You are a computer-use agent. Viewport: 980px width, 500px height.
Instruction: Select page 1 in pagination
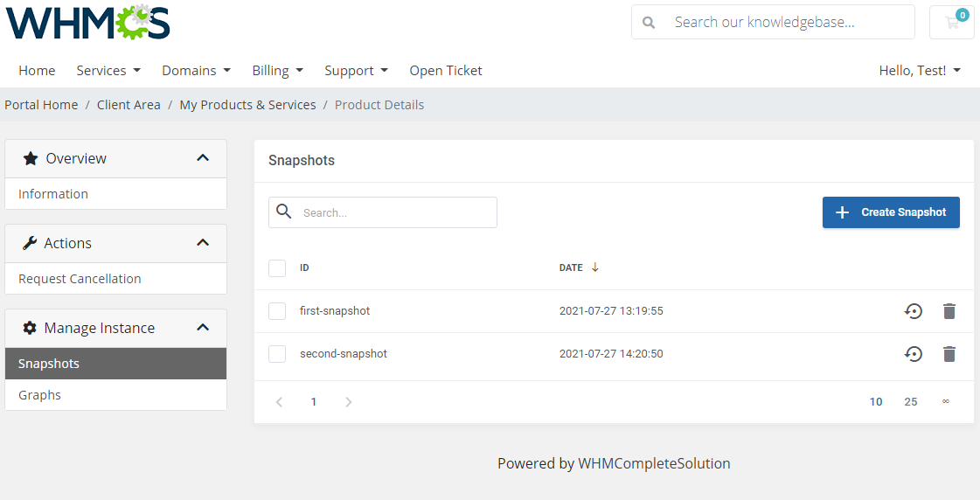(x=314, y=402)
